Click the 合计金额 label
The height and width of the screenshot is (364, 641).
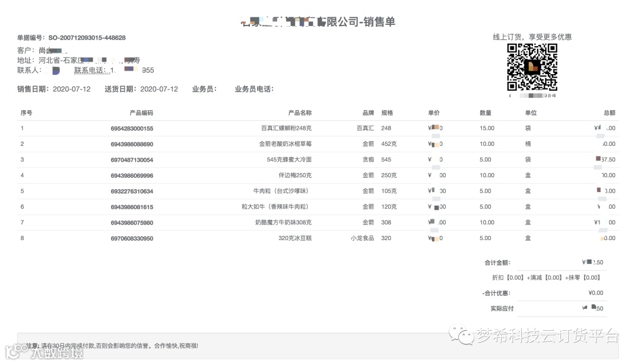(497, 263)
